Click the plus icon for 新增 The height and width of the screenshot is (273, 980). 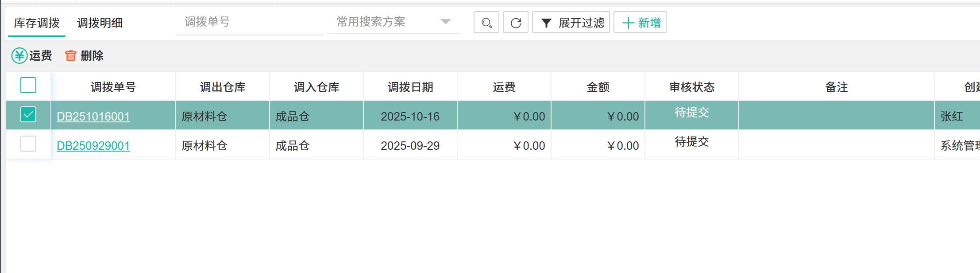(x=628, y=23)
